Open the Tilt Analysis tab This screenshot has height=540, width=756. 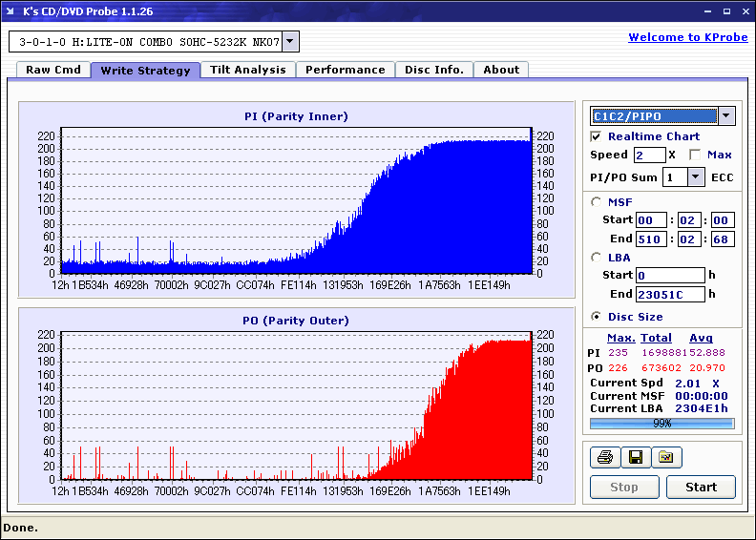pos(248,70)
